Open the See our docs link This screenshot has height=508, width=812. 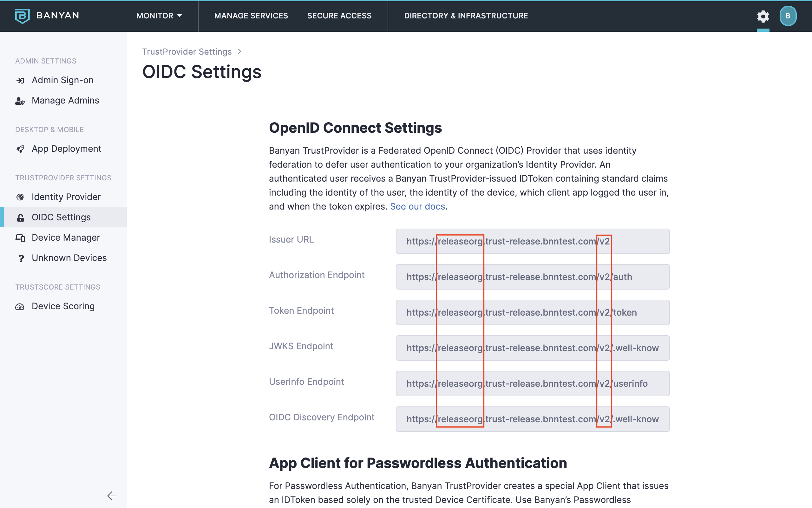pos(417,206)
